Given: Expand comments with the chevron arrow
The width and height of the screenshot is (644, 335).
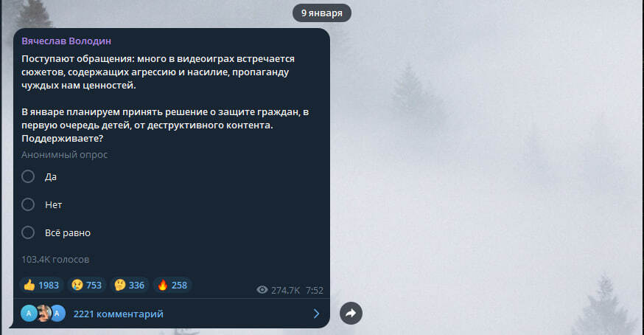Looking at the screenshot, I should [316, 314].
